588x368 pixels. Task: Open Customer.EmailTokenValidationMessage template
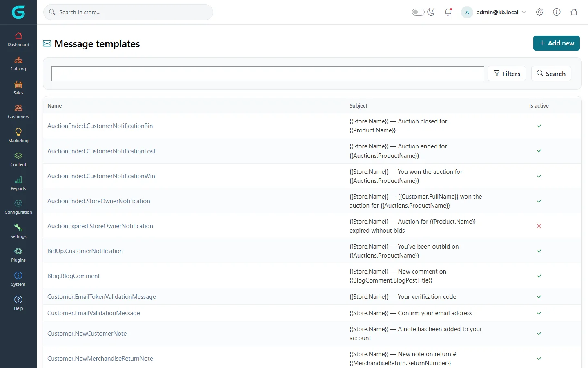102,297
